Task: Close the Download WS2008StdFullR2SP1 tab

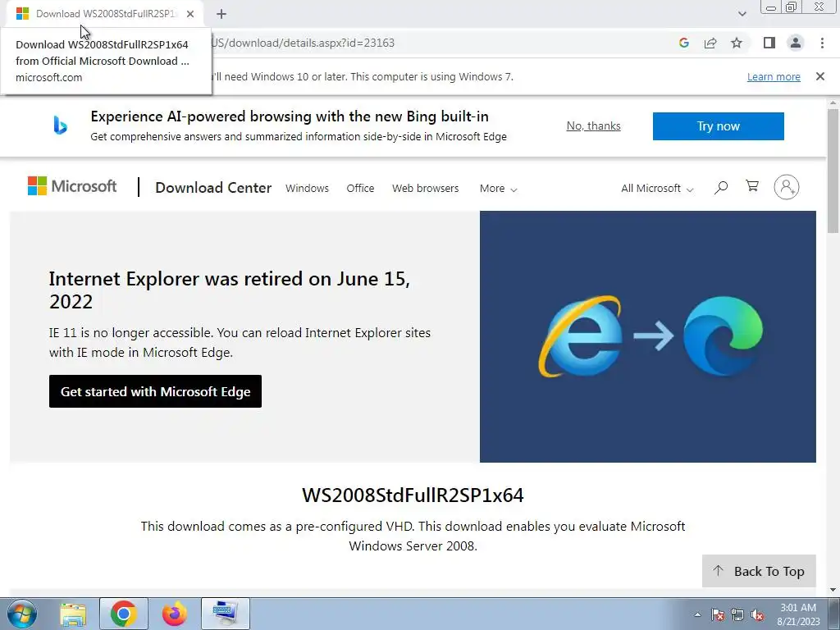Action: [x=190, y=14]
